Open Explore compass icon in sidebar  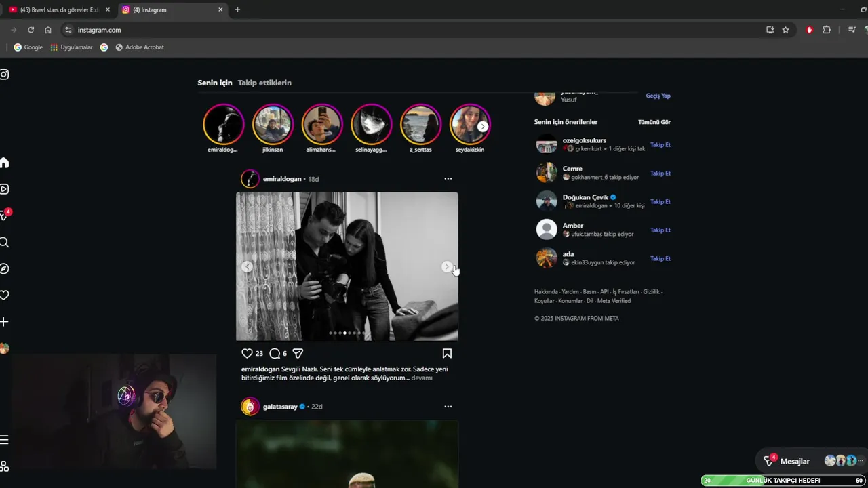[4, 268]
